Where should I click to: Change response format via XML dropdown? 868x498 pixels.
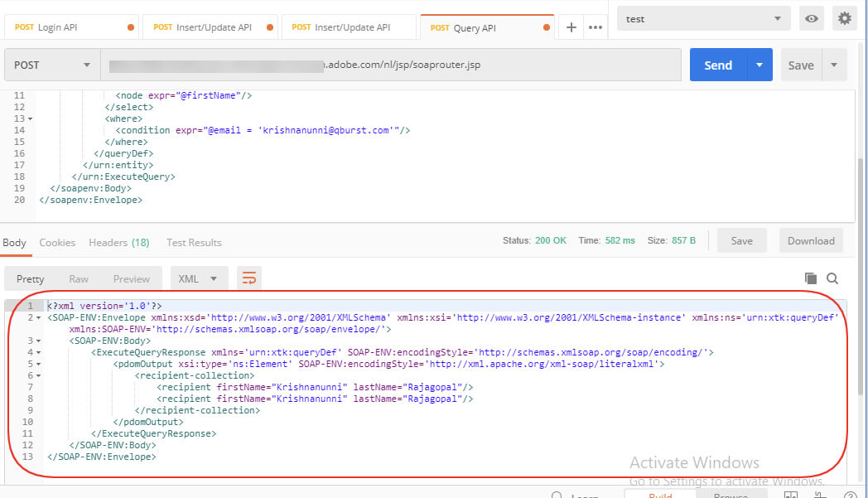tap(199, 278)
